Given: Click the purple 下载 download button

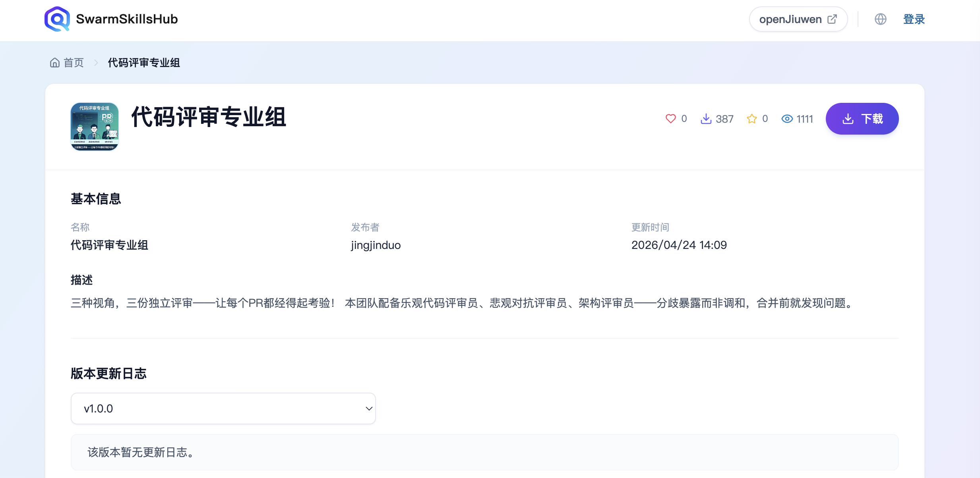Looking at the screenshot, I should (862, 119).
